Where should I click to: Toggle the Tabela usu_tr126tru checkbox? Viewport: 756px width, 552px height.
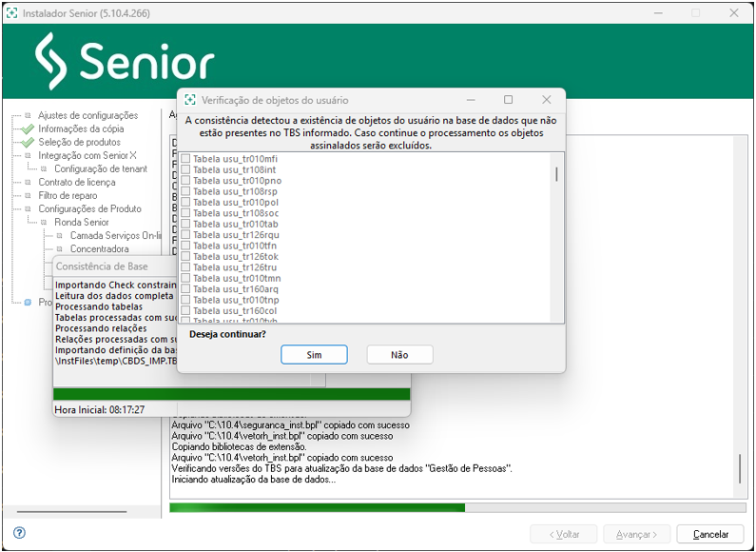coord(185,266)
